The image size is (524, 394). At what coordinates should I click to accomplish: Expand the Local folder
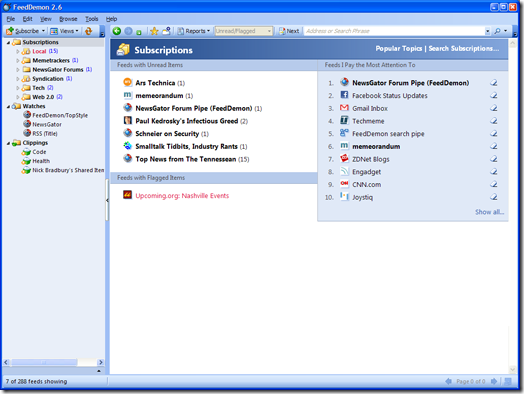[x=18, y=51]
